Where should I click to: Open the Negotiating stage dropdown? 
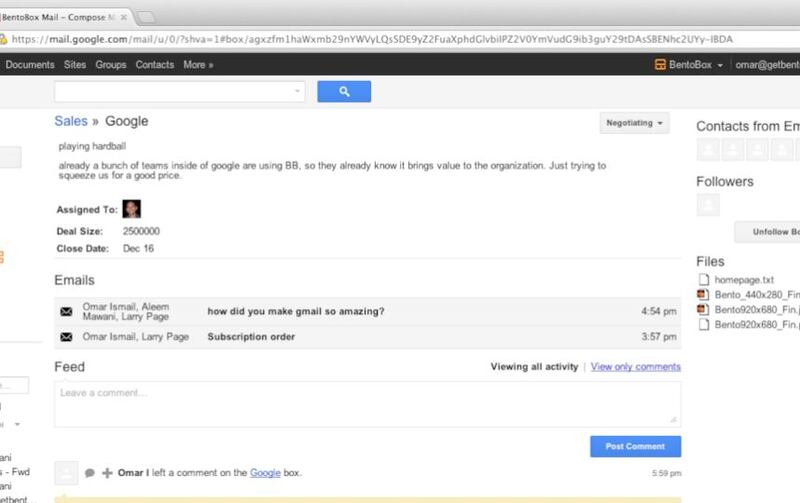[634, 123]
